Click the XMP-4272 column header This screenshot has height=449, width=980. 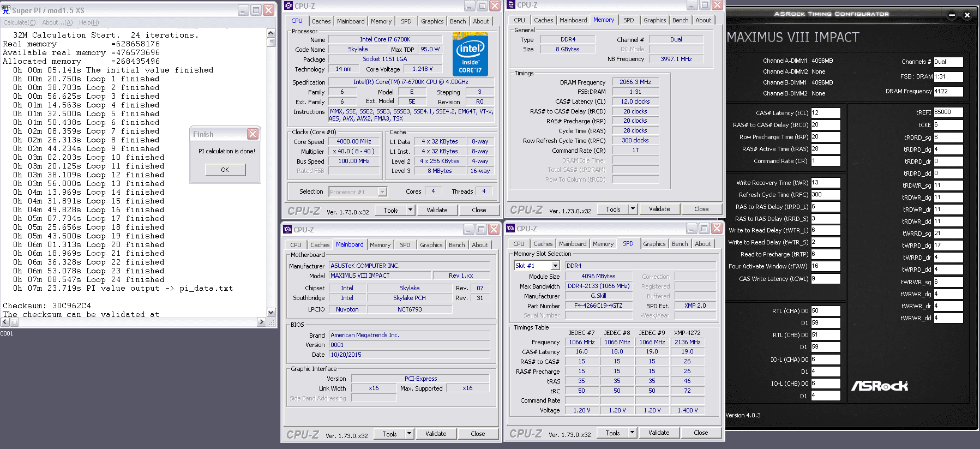tap(687, 333)
